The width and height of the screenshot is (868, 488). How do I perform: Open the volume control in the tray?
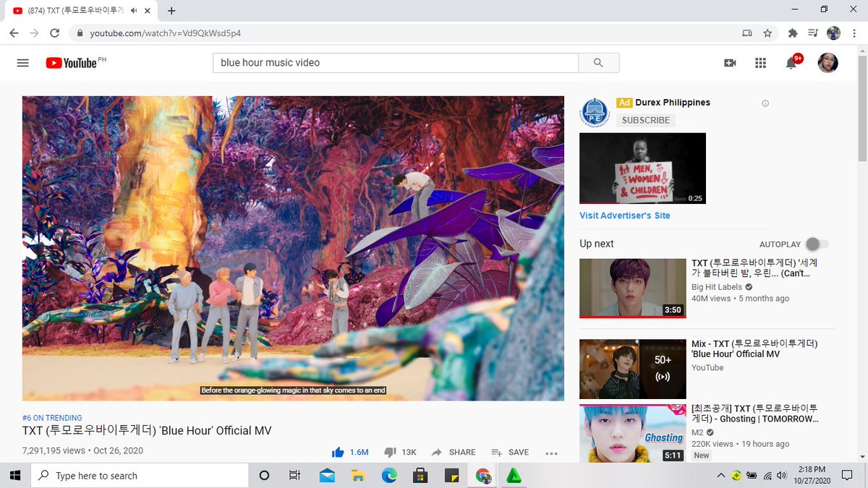pos(782,476)
